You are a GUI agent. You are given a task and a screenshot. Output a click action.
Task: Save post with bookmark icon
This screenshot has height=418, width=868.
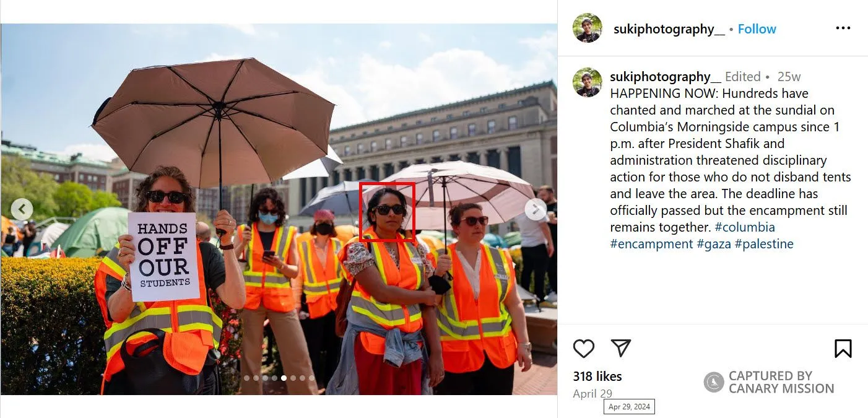click(x=843, y=349)
